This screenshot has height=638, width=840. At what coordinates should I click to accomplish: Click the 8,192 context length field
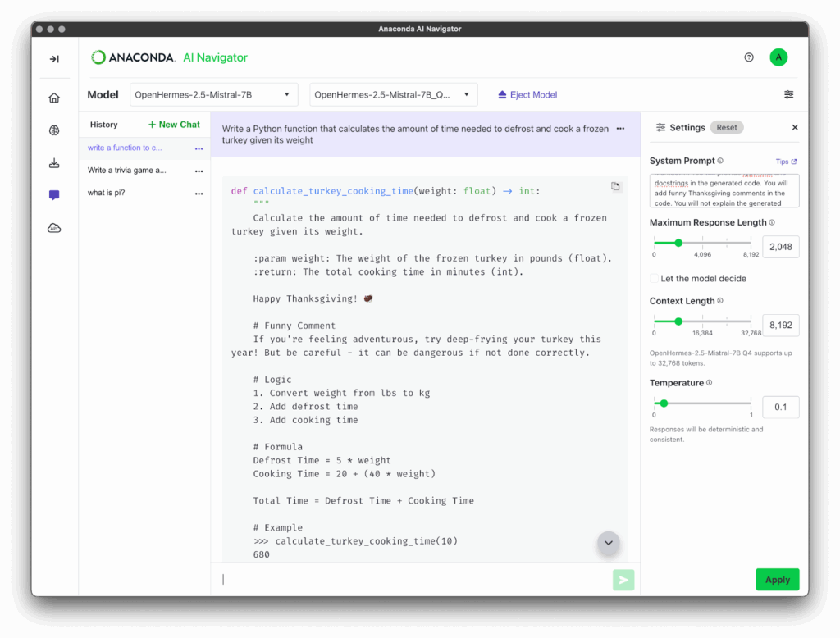[x=781, y=326]
